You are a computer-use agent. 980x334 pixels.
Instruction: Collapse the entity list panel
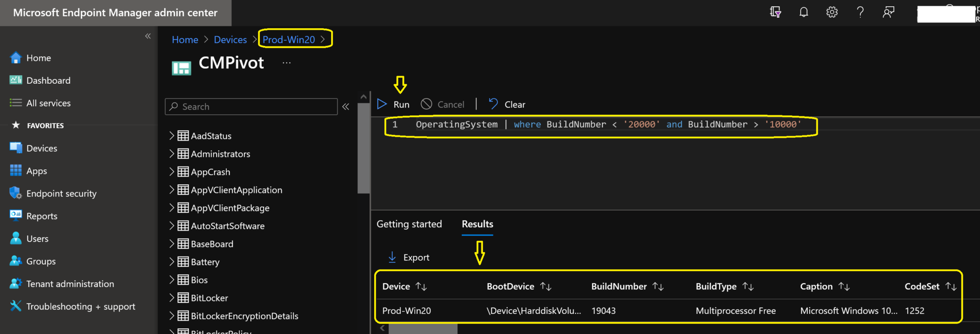pyautogui.click(x=345, y=107)
